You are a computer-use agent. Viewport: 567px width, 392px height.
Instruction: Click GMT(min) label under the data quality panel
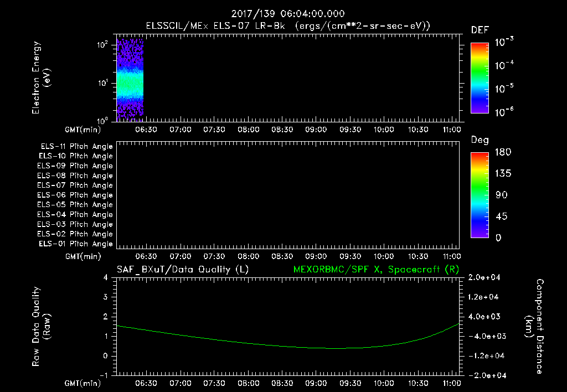pos(83,383)
